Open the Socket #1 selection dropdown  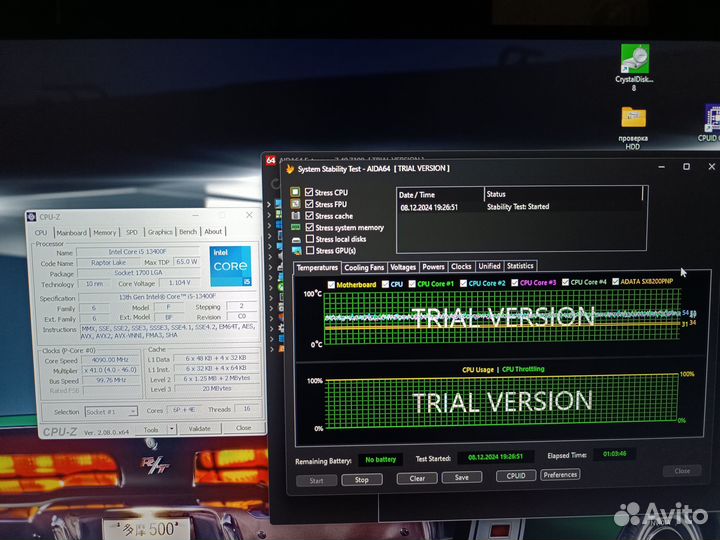pos(112,411)
